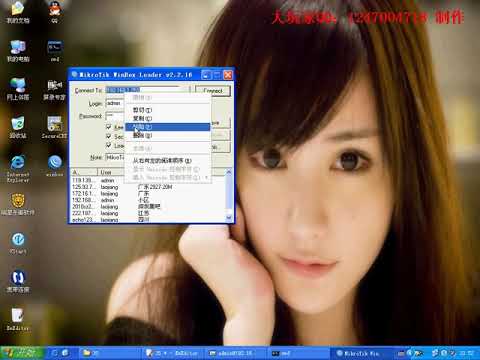Click the Note field
The width and height of the screenshot is (480, 360).
click(115, 157)
